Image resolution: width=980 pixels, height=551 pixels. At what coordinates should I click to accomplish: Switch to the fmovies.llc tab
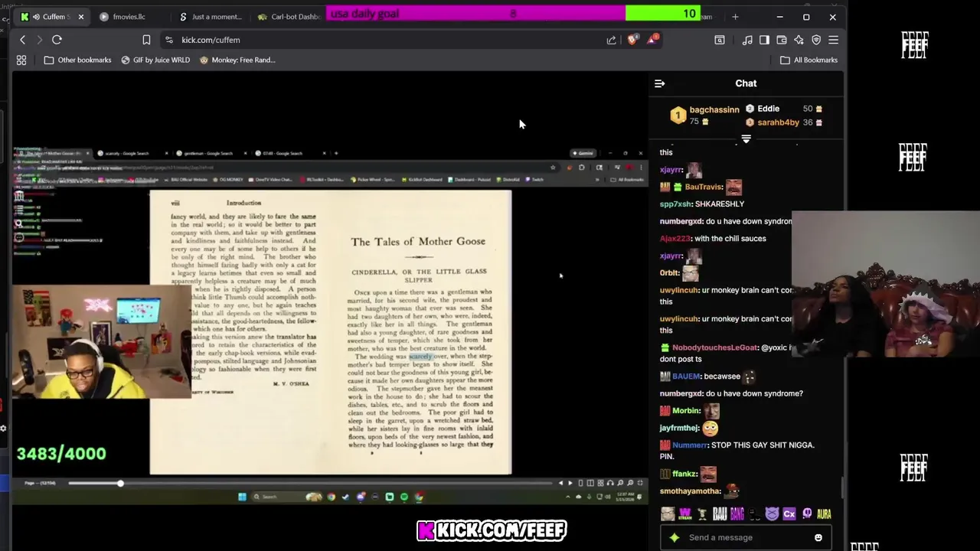[x=129, y=16]
